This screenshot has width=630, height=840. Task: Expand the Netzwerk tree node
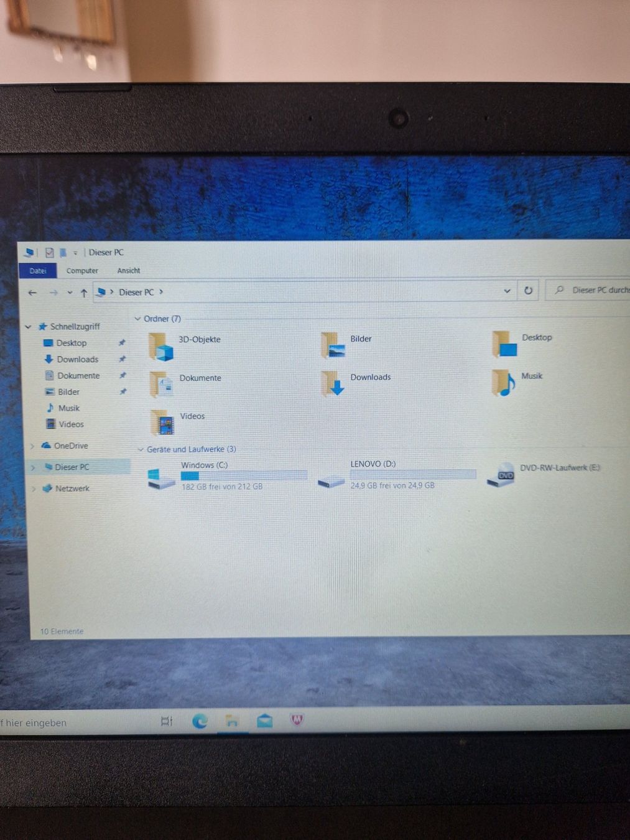pyautogui.click(x=33, y=488)
